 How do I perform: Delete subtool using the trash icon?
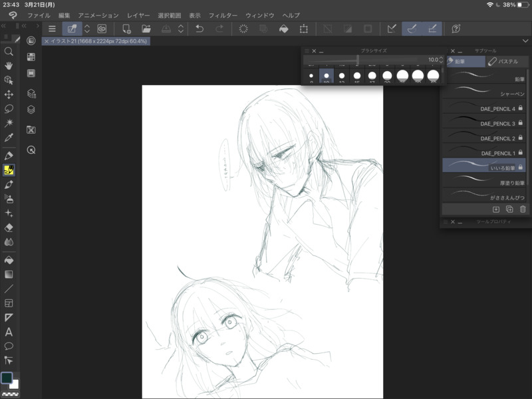pyautogui.click(x=523, y=209)
